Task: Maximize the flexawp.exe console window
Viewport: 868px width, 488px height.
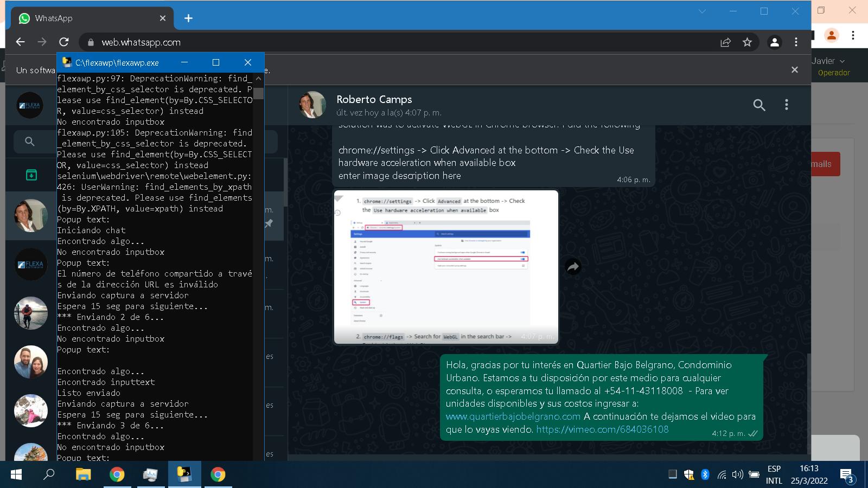Action: pos(216,62)
